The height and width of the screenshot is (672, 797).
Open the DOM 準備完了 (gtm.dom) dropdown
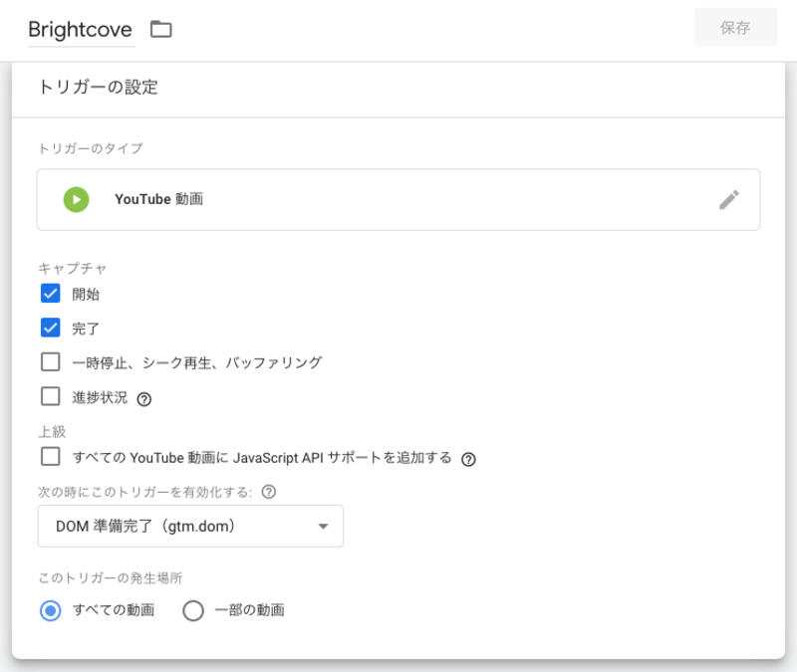tap(190, 527)
